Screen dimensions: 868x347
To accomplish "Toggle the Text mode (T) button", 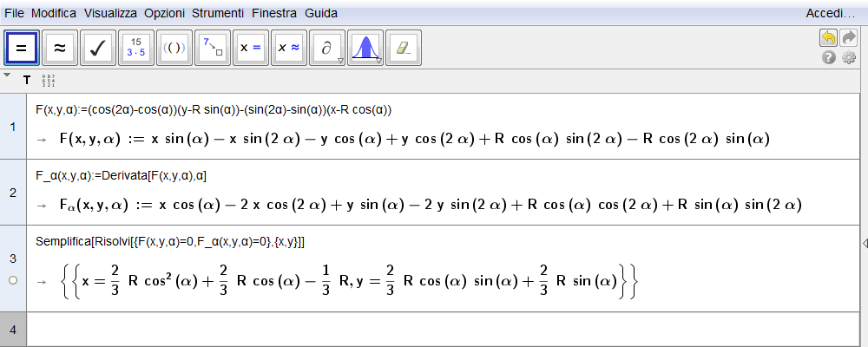I will pyautogui.click(x=27, y=81).
